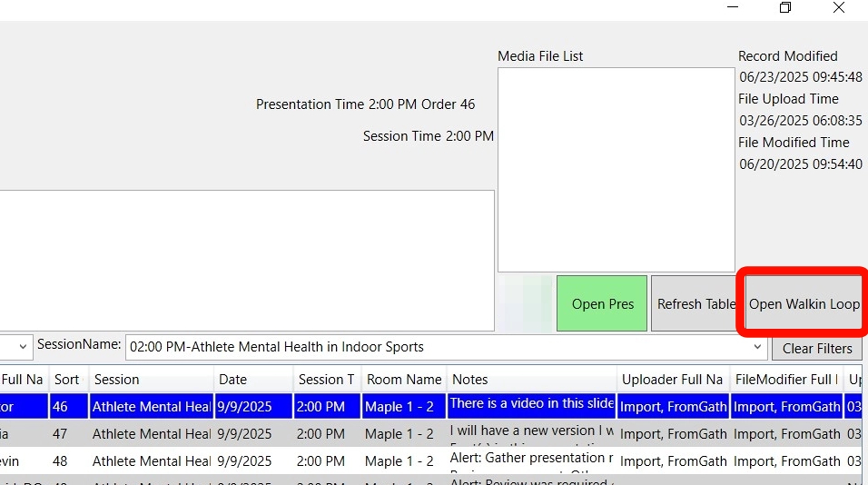Click the Uploader Full Na column header

coord(673,380)
